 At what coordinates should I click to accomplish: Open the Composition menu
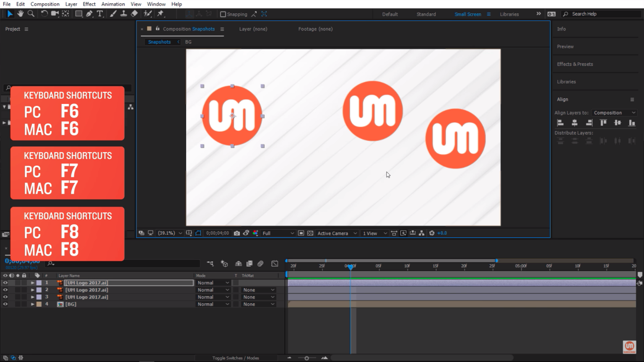(x=45, y=4)
